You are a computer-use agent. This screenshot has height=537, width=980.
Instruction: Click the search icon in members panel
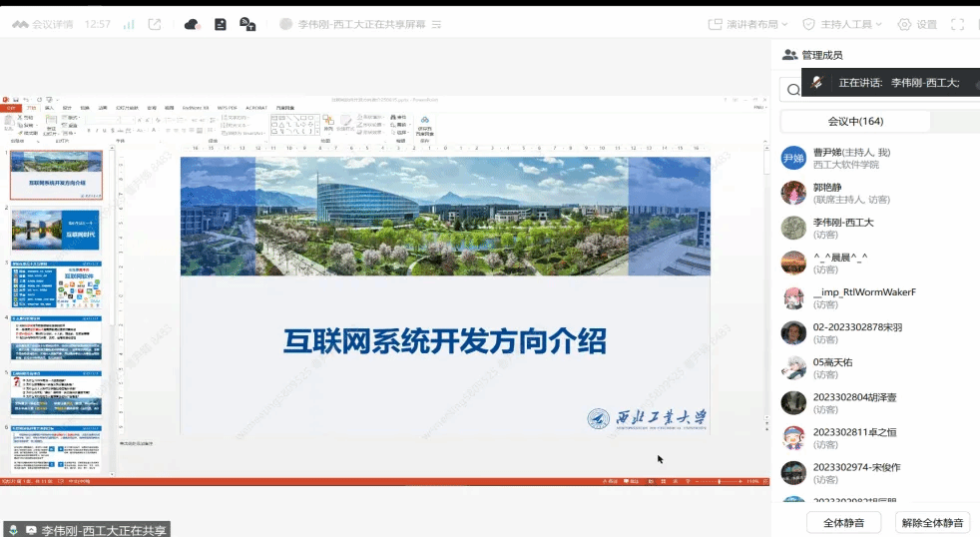coord(792,90)
